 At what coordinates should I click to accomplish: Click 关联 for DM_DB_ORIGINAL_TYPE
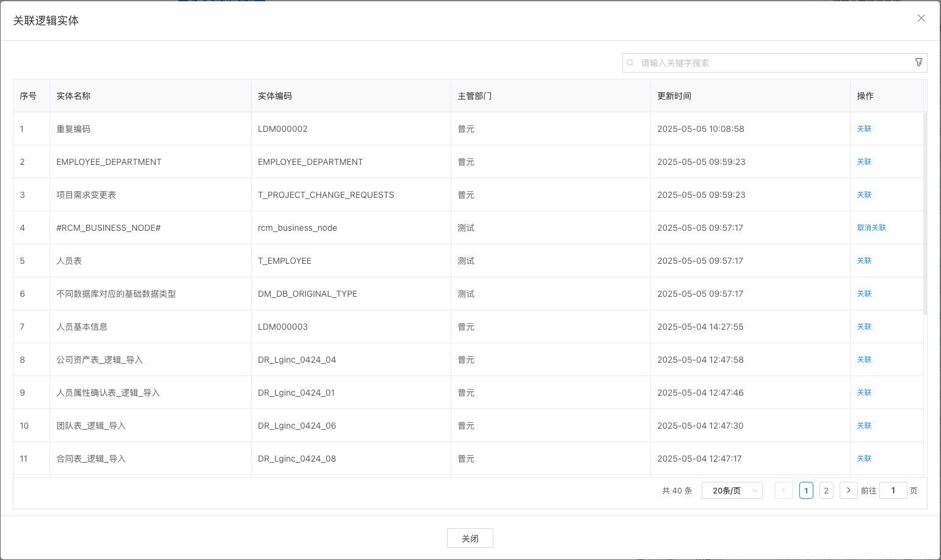coord(864,294)
